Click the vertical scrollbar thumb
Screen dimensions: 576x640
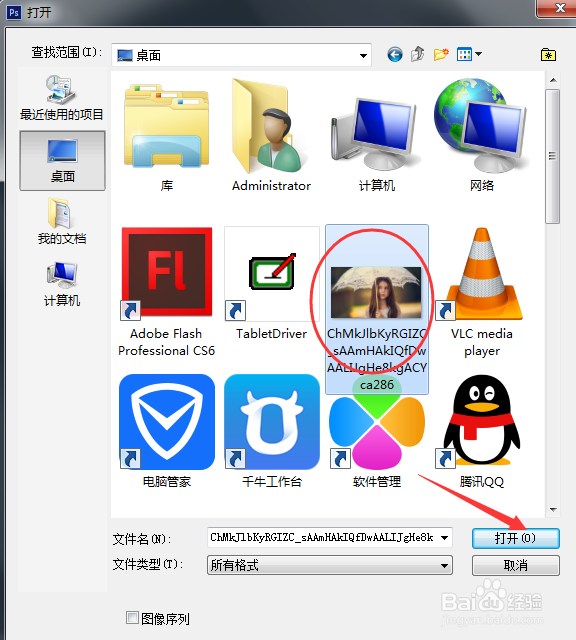click(x=553, y=156)
